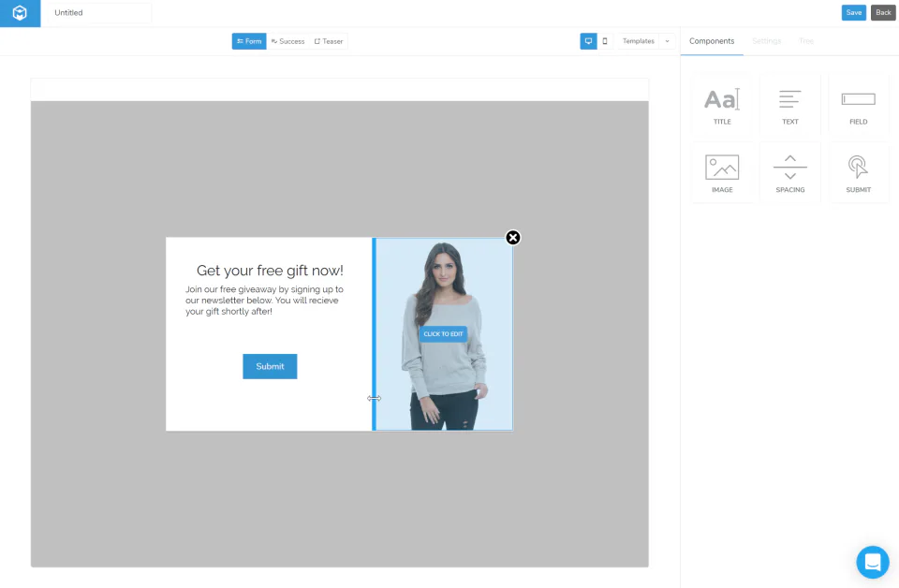The image size is (899, 588).
Task: Select the giveaway description paragraph
Action: [x=264, y=301]
